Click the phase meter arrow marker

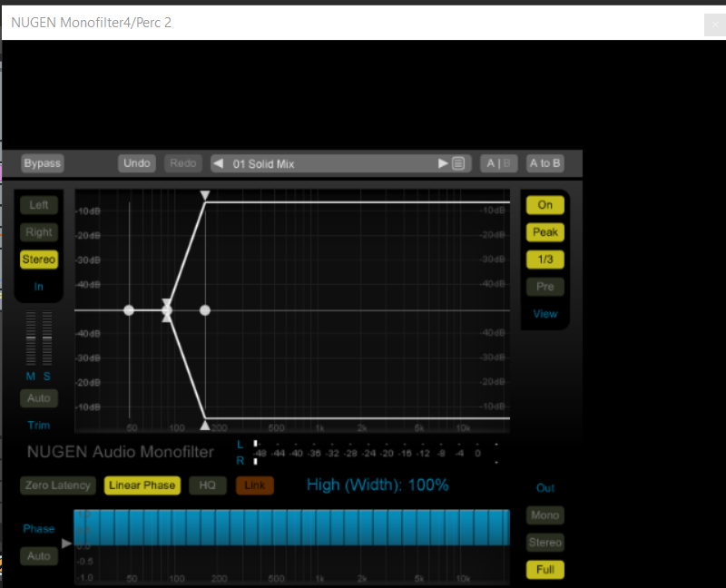66,544
